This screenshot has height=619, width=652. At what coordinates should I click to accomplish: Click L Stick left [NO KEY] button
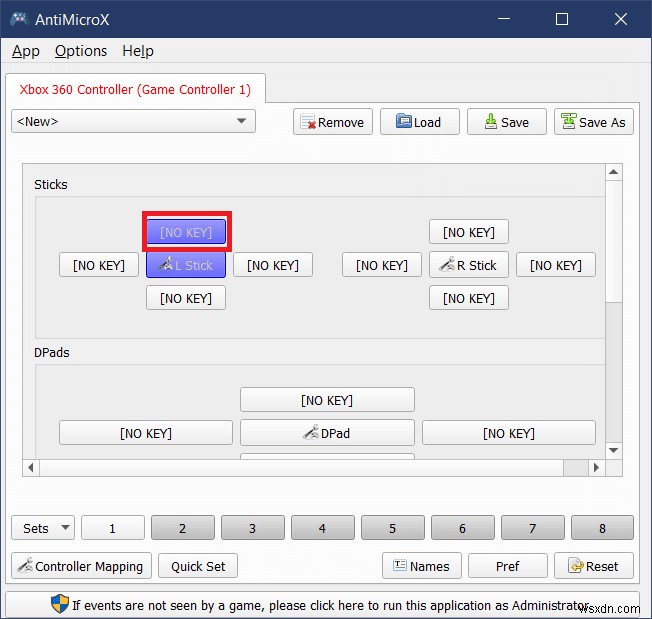pos(99,265)
